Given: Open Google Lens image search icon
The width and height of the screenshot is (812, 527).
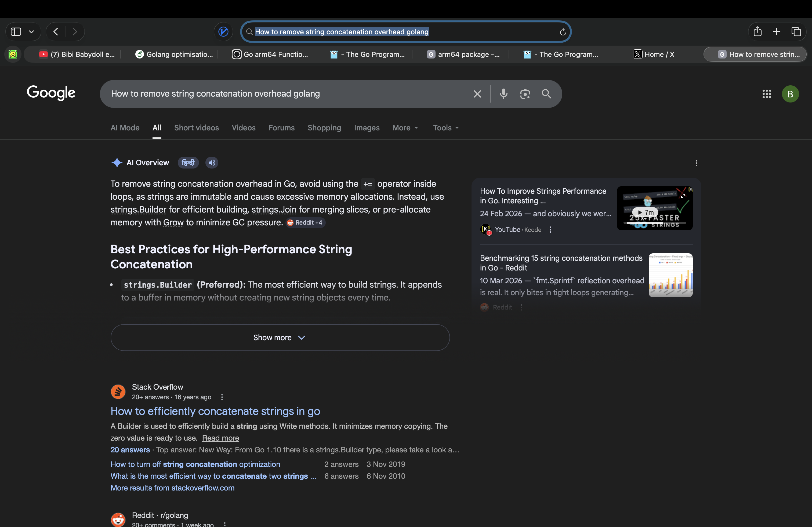Looking at the screenshot, I should coord(525,94).
